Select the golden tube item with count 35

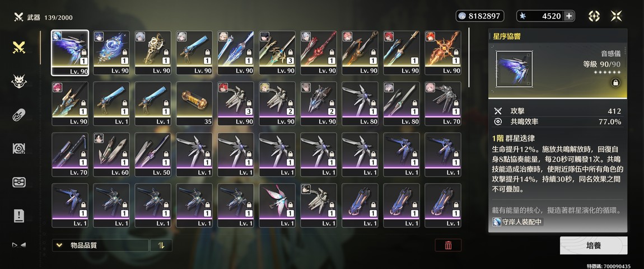point(195,104)
